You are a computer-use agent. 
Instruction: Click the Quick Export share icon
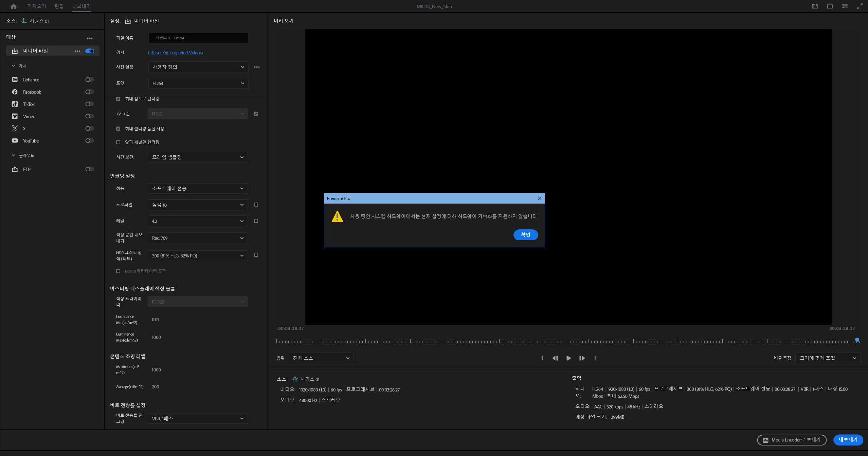tap(830, 6)
